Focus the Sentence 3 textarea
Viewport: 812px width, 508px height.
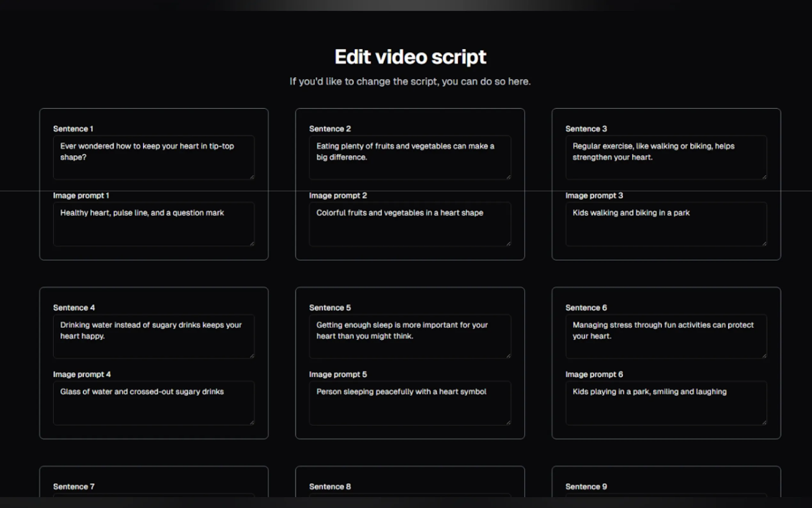tap(666, 157)
